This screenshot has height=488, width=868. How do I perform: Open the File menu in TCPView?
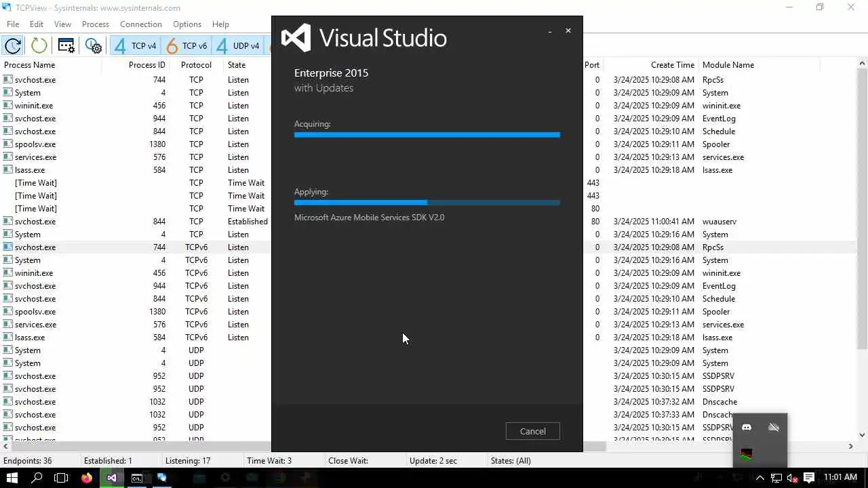click(x=13, y=24)
